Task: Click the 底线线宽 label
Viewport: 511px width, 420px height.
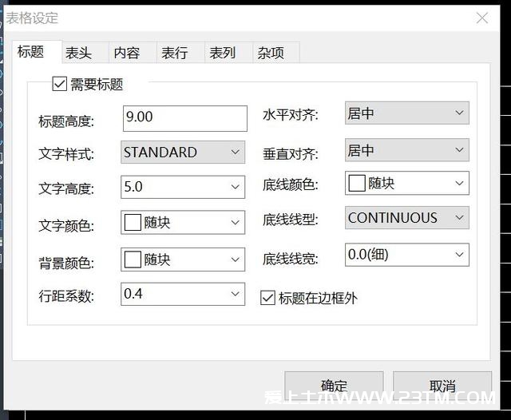Action: point(291,259)
